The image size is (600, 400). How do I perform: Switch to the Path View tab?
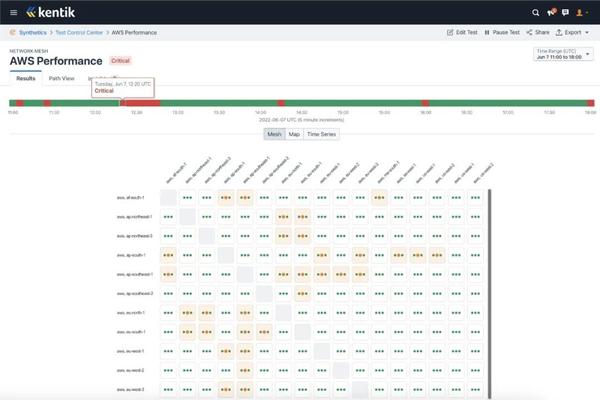tap(62, 78)
